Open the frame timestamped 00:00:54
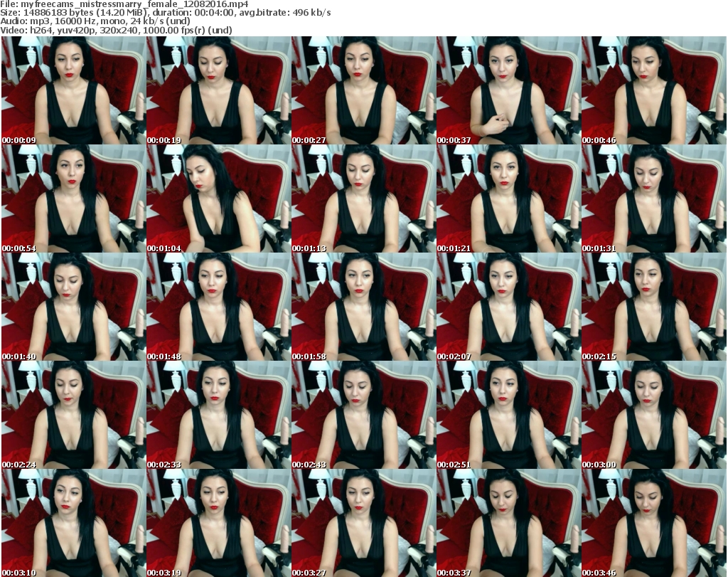 (73, 198)
